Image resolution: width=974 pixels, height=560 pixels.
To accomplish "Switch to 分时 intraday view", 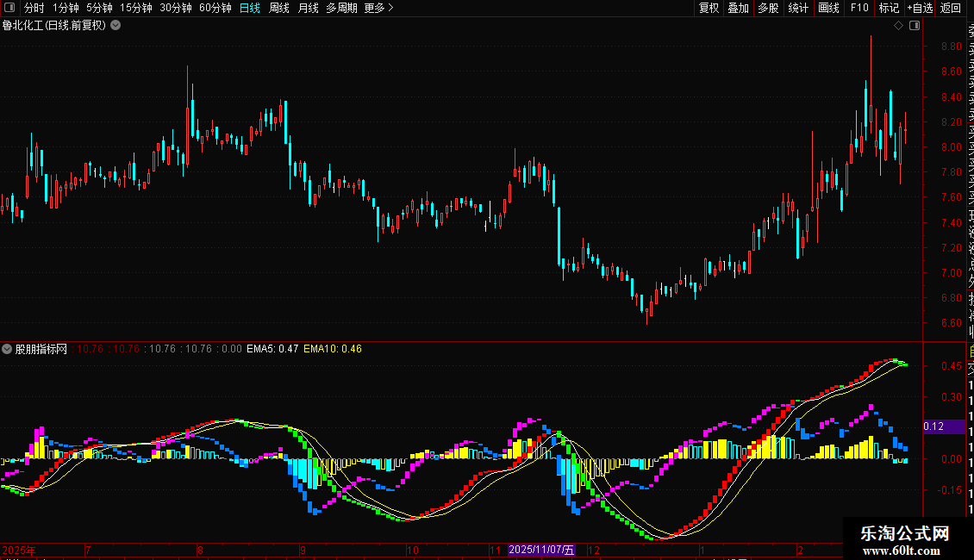I will coord(34,8).
